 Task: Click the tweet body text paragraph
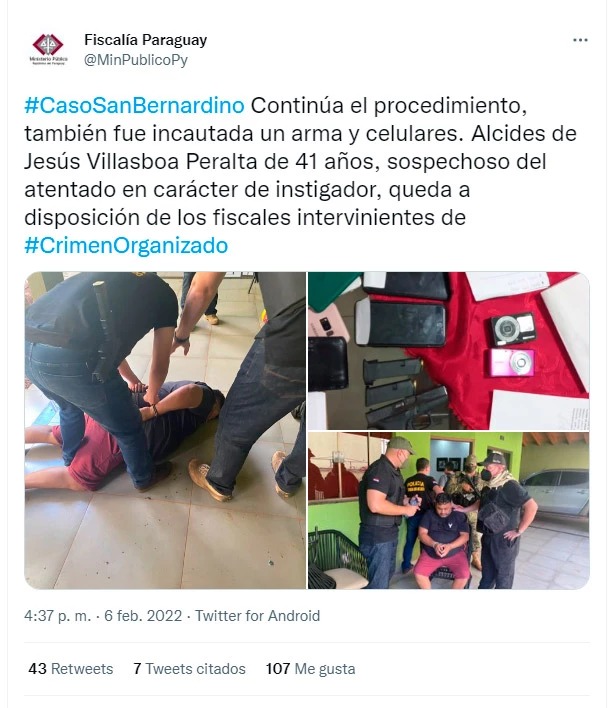[300, 175]
